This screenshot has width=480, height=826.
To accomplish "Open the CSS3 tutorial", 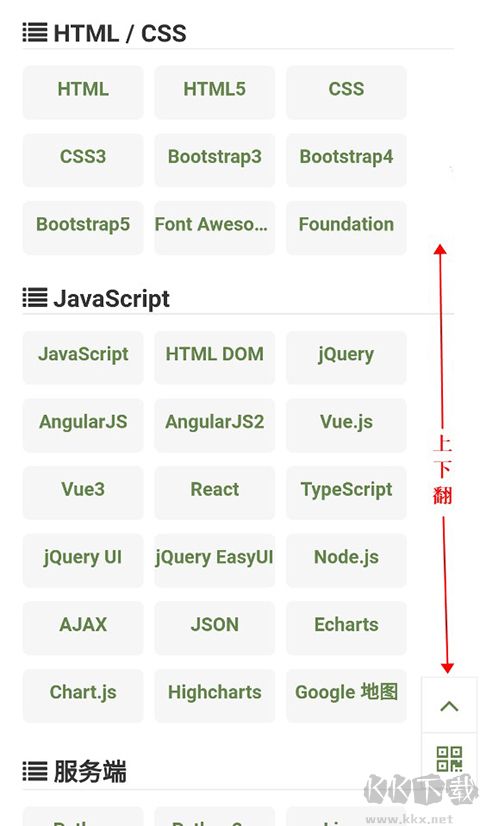I will [83, 160].
